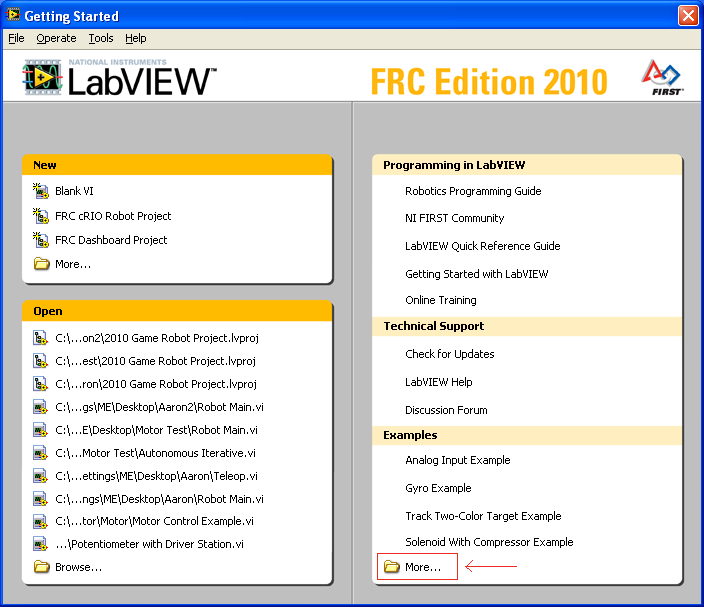
Task: Open C:\...Motor Test\Autonomous Iterative.vi
Action: [155, 453]
